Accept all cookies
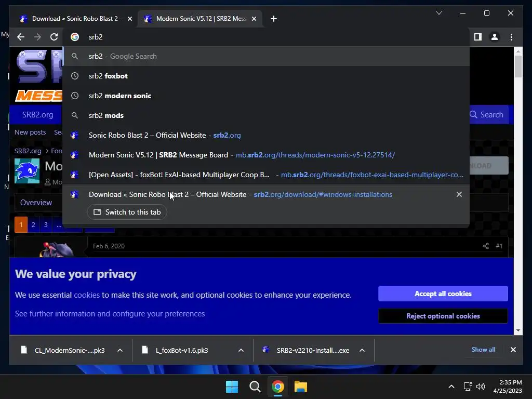Viewport: 532px width, 399px height. (x=443, y=294)
